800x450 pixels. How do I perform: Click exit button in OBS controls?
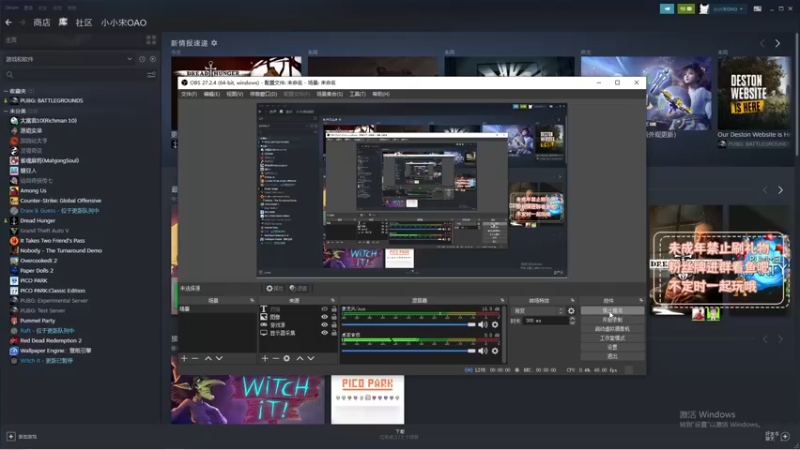click(x=612, y=356)
